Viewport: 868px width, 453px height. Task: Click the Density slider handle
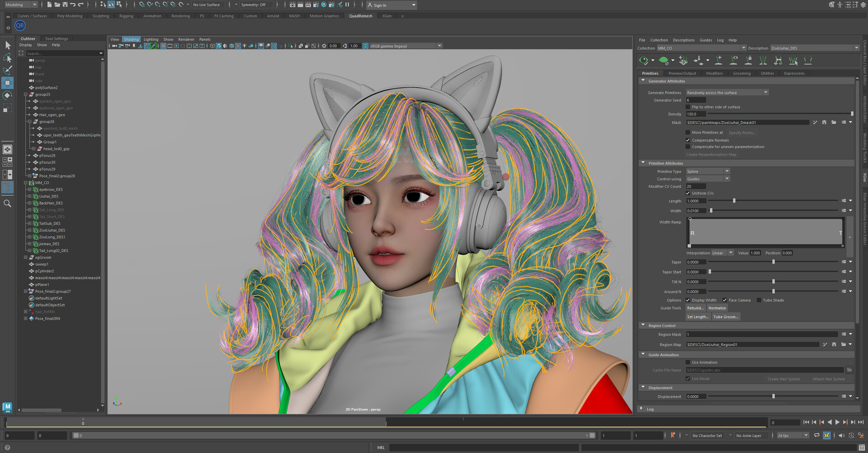tap(852, 114)
